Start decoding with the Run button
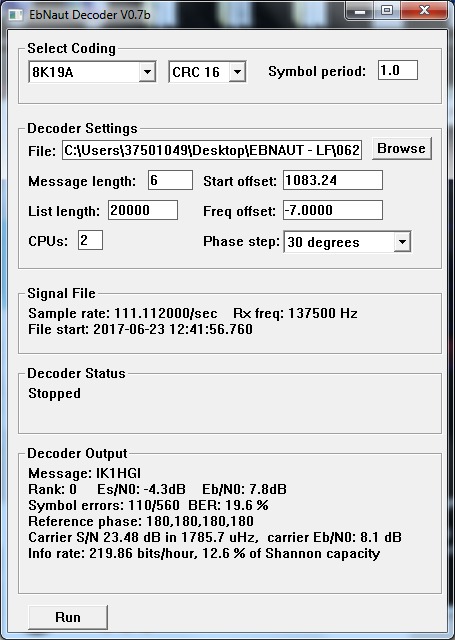This screenshot has width=455, height=640. [68, 617]
